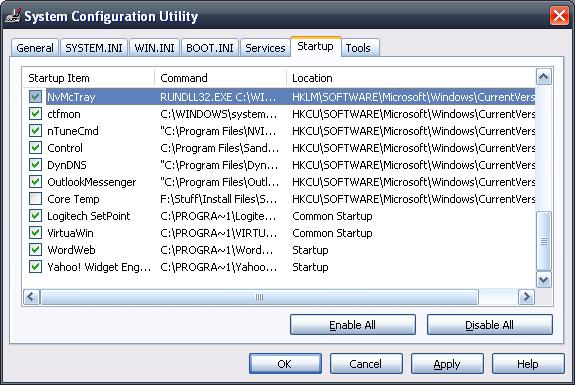The height and width of the screenshot is (385, 575).
Task: Confirm with the OK button
Action: (x=285, y=364)
